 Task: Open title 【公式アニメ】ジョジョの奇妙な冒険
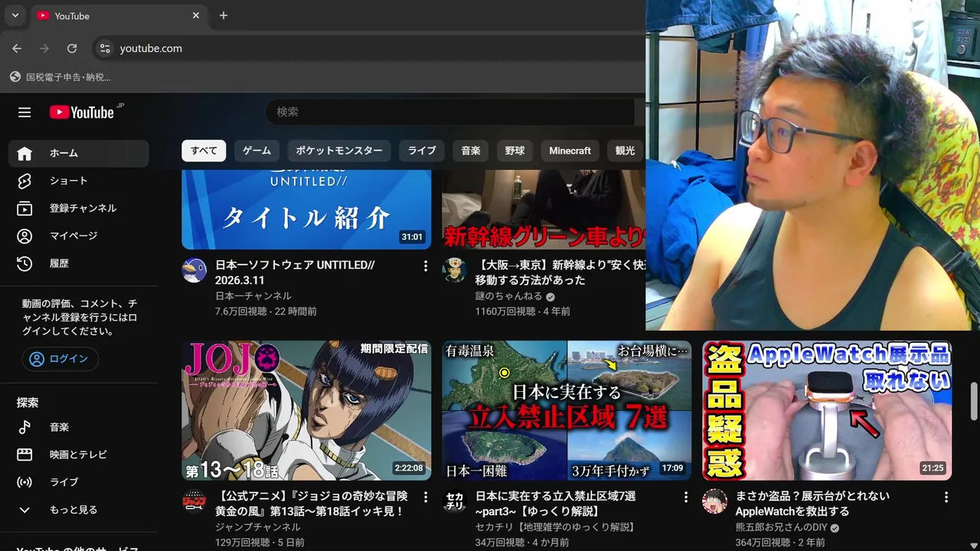click(x=312, y=504)
